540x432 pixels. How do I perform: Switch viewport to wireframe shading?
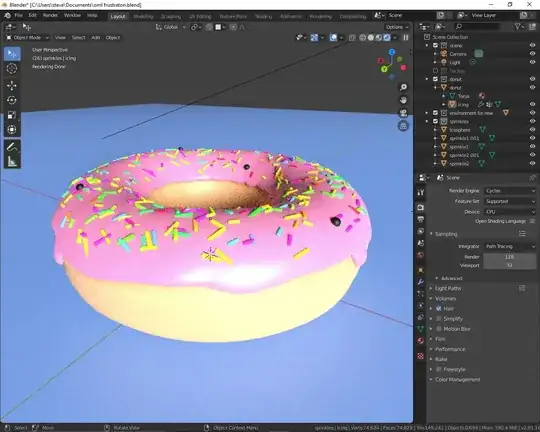pyautogui.click(x=363, y=38)
